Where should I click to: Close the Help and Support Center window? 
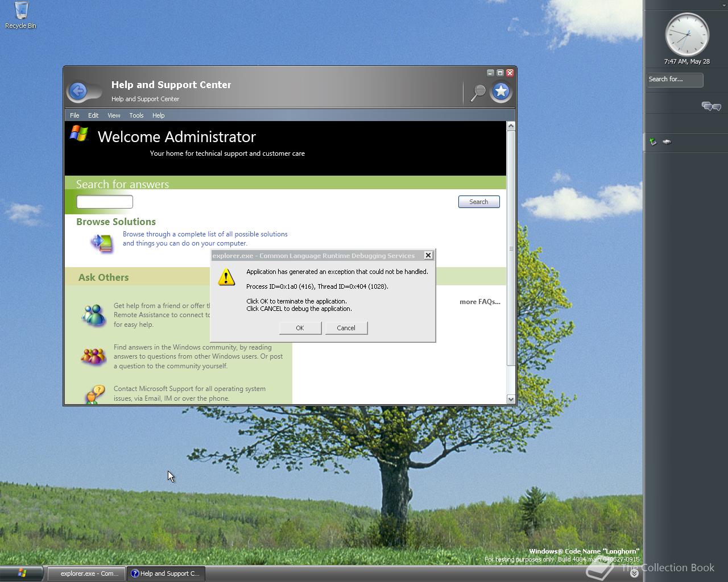510,73
